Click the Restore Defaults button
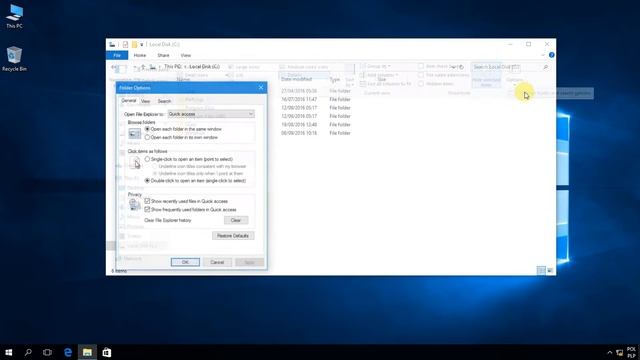640x360 pixels. 233,236
